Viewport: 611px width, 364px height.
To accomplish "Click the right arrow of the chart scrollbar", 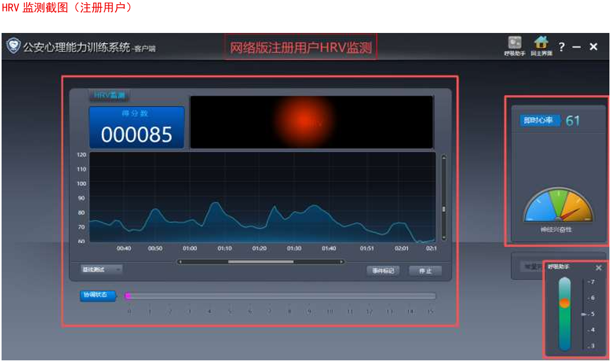I will point(341,261).
